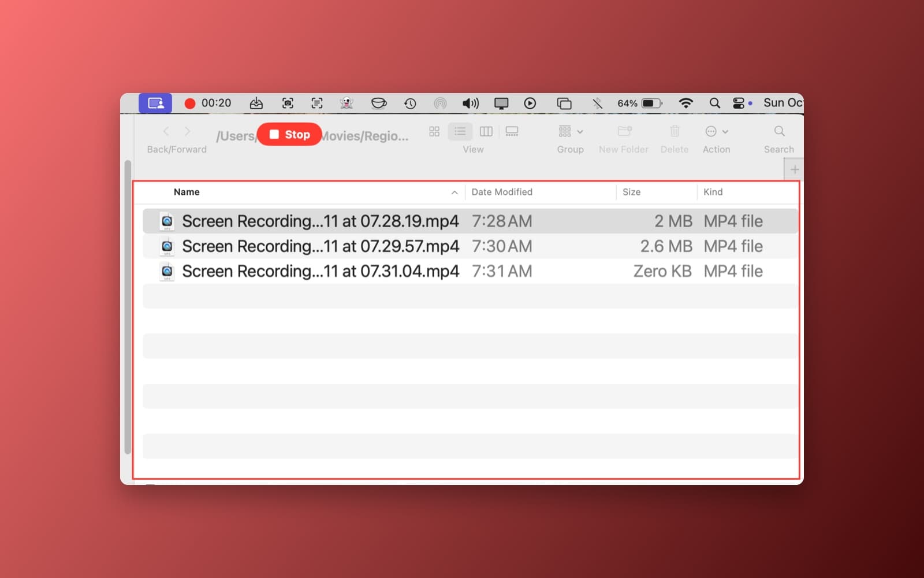Switch Finder to gallery view
The height and width of the screenshot is (578, 924).
pyautogui.click(x=512, y=131)
